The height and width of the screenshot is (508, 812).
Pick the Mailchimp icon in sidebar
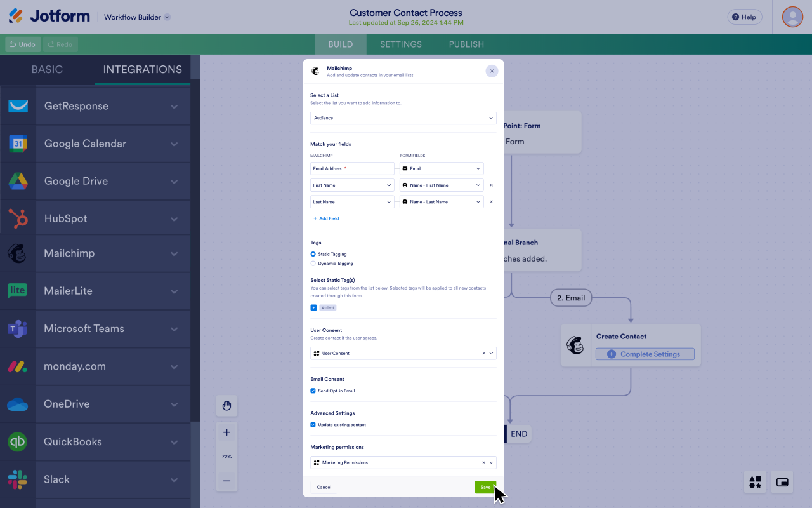[x=17, y=253]
